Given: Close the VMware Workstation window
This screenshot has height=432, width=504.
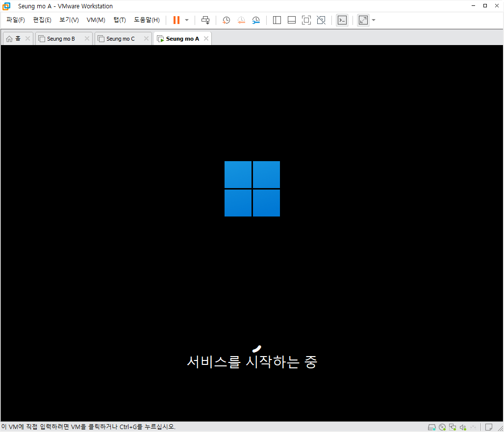Looking at the screenshot, I should pos(497,6).
